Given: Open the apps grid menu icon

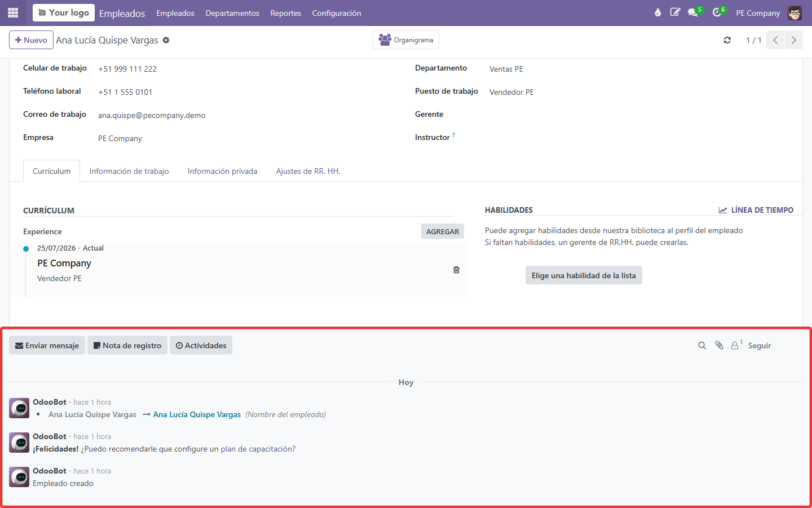Looking at the screenshot, I should 13,12.
